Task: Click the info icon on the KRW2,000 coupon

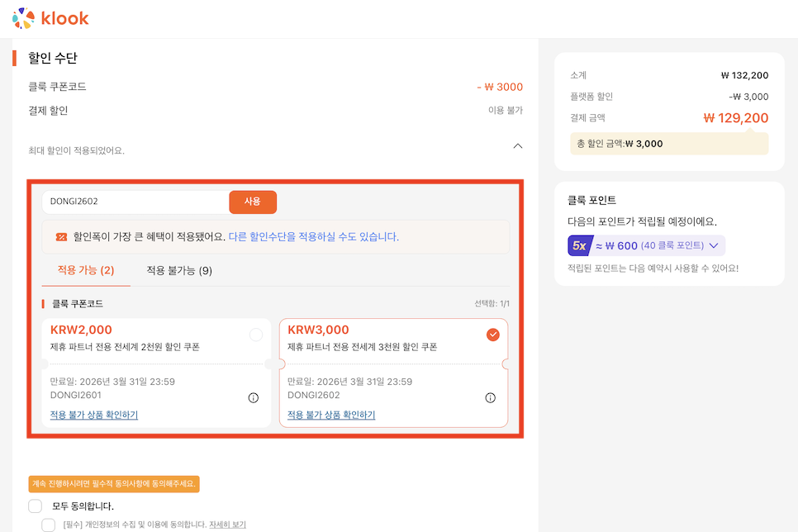Action: pos(253,397)
